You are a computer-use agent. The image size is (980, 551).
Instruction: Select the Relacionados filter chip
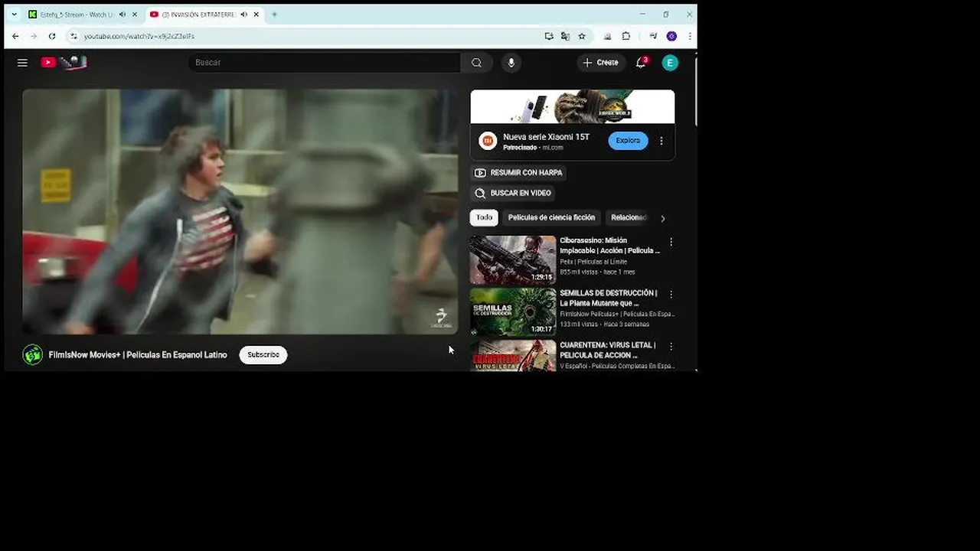pos(629,217)
